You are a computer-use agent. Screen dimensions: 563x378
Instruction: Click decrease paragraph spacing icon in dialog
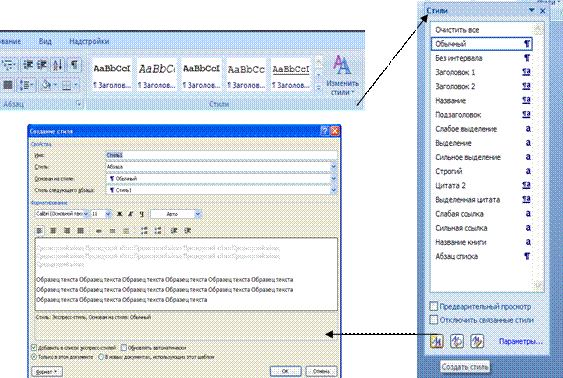click(x=158, y=230)
